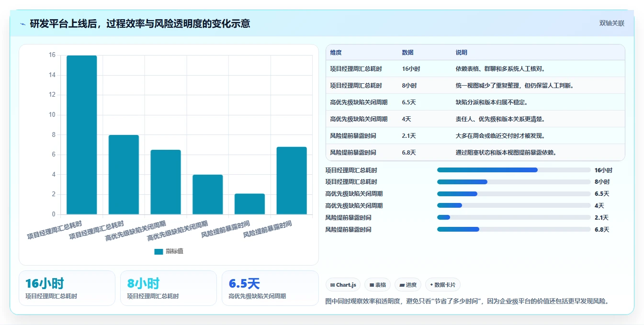
Task: Click the chart bar reaching value 6.5
Action: click(166, 182)
